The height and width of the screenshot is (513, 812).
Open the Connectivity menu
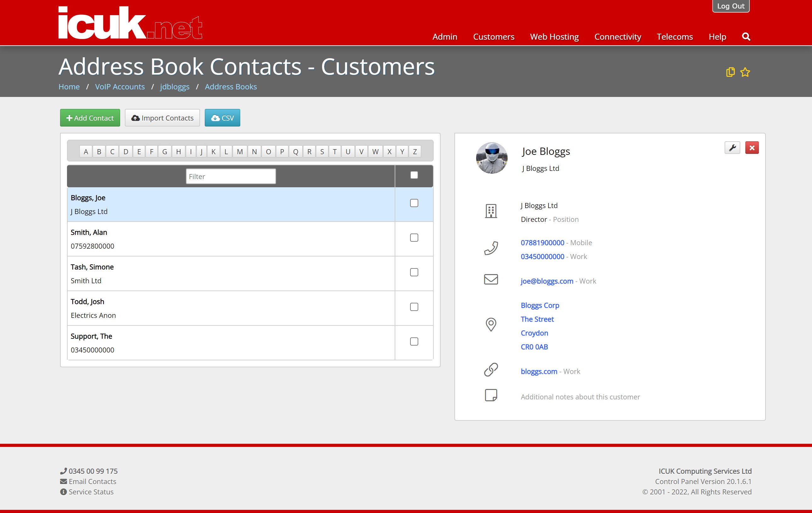pos(617,37)
